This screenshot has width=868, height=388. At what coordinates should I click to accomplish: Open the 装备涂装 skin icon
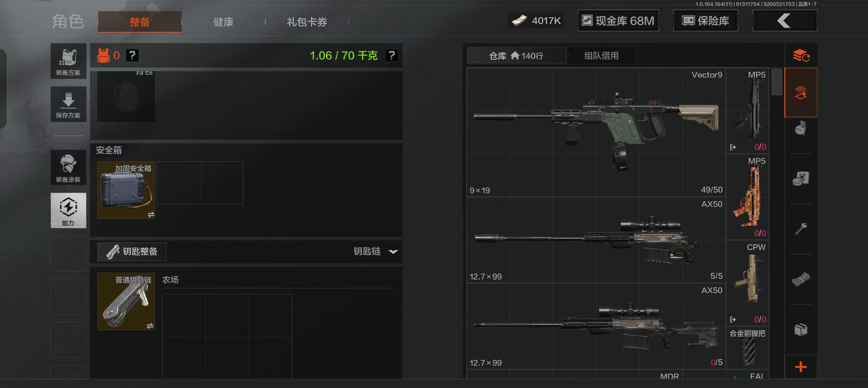[x=68, y=168]
